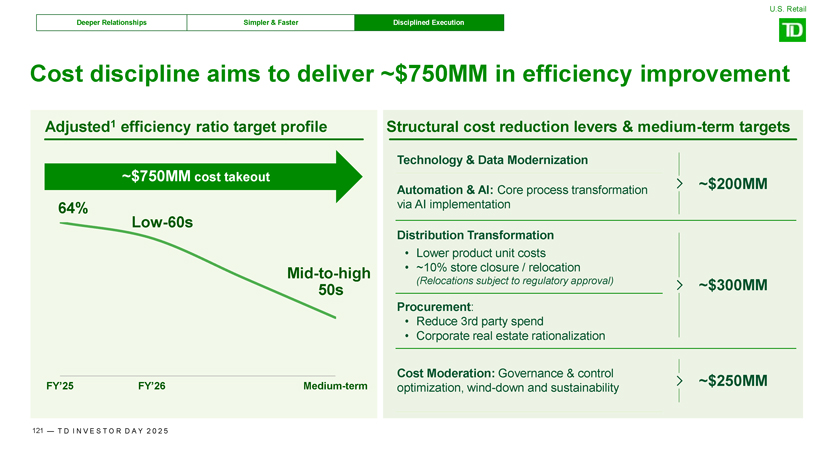820x461 pixels.
Task: Click the chevron beside ~$300MM
Action: [x=680, y=285]
